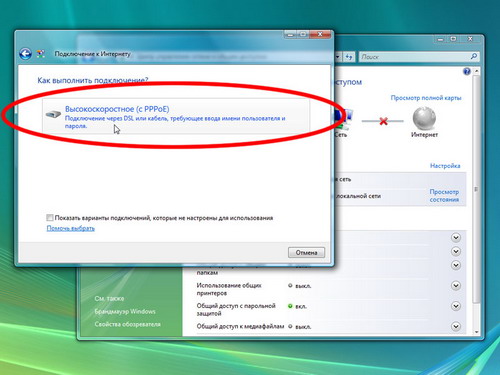Expand the chevron of the папкам row

tap(456, 265)
